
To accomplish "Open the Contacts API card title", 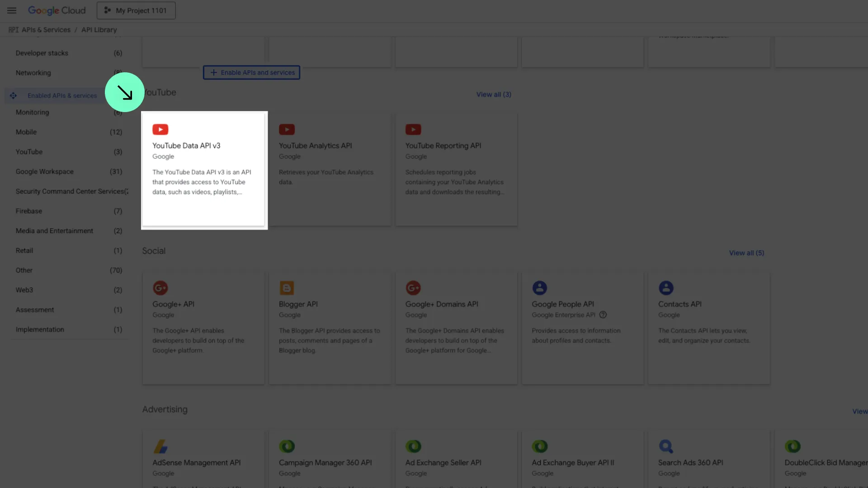I will tap(679, 304).
